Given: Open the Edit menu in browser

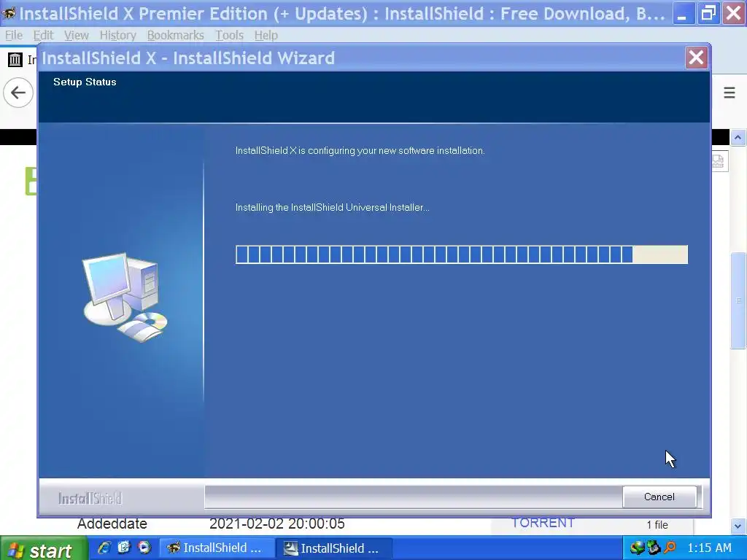Looking at the screenshot, I should click(x=43, y=35).
